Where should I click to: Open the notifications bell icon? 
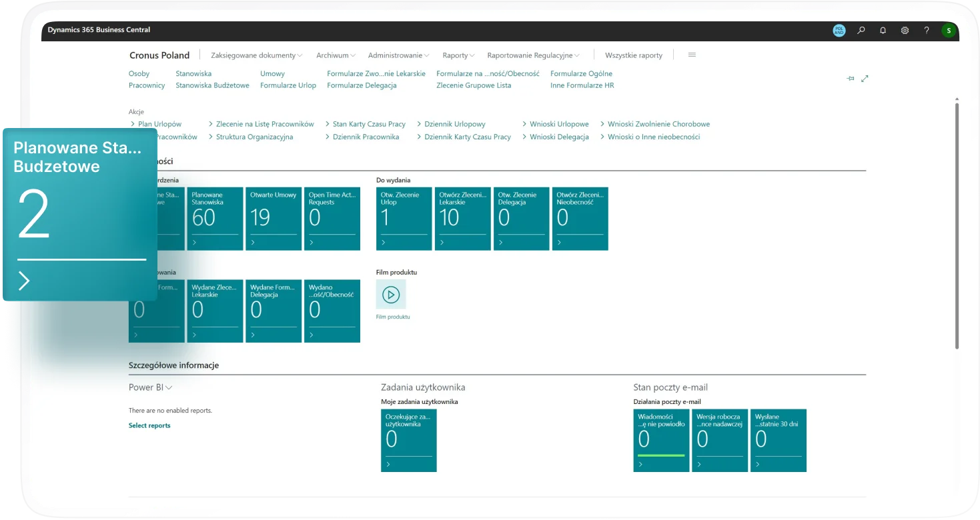click(x=883, y=30)
